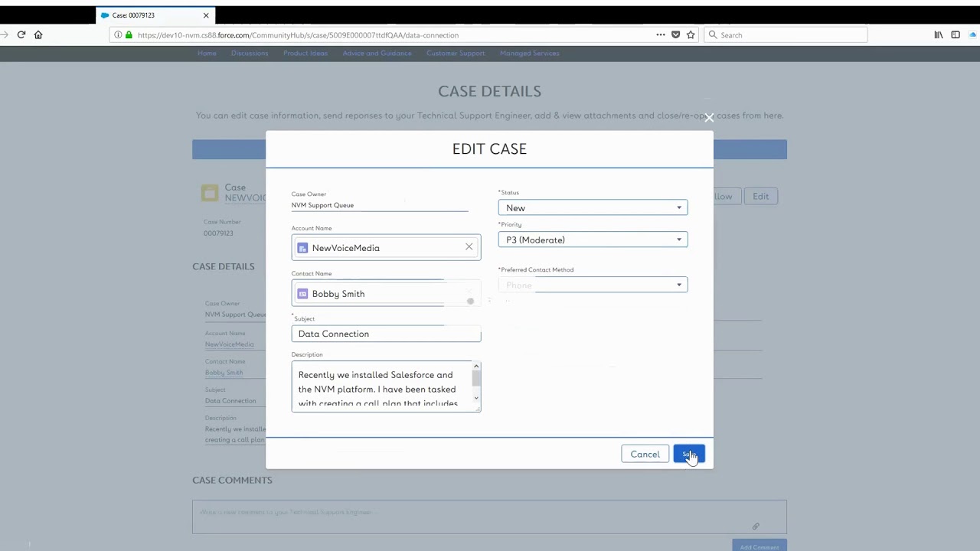Go to browser home page icon
Image resolution: width=980 pixels, height=551 pixels.
pos(38,34)
